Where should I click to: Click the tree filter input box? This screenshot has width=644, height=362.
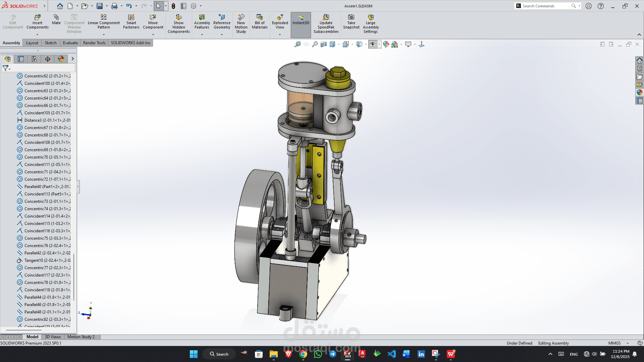tap(43, 68)
